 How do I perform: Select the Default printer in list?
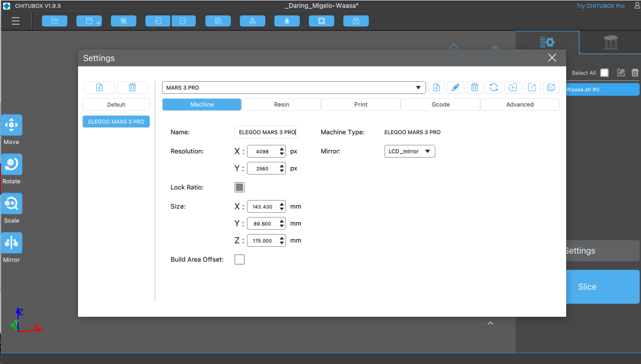click(x=116, y=105)
